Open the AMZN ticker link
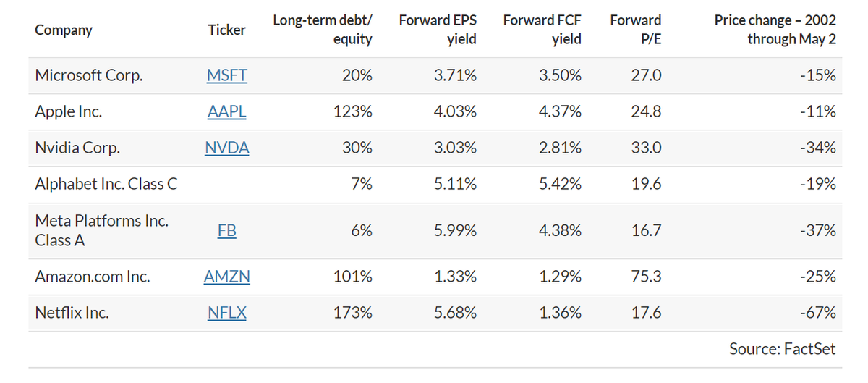The width and height of the screenshot is (868, 383). pos(226,277)
